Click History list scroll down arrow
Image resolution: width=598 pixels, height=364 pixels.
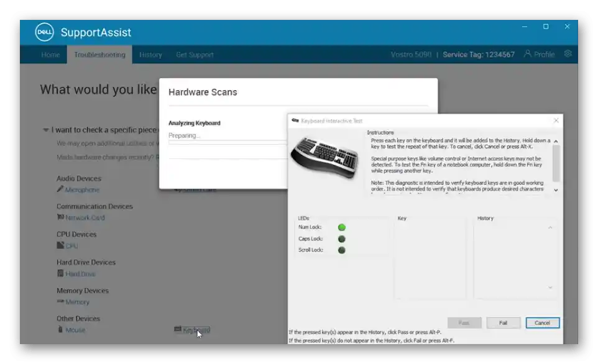coord(550,288)
